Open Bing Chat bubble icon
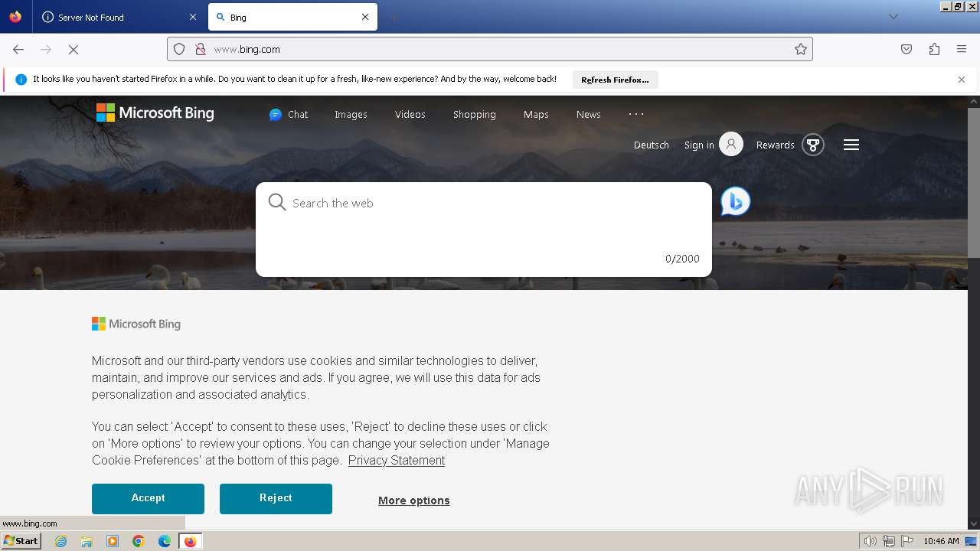 736,201
